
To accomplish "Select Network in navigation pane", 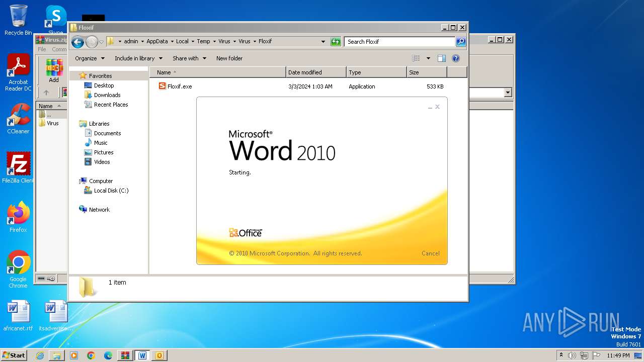I will (99, 210).
